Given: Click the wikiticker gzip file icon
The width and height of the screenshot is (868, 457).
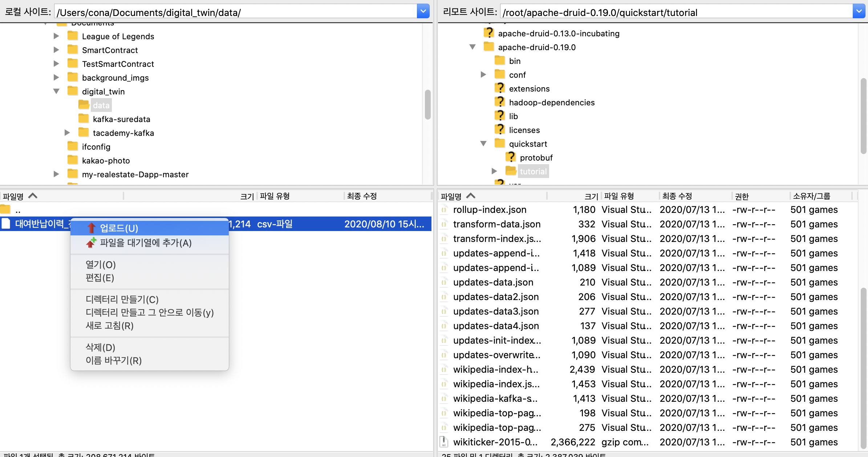Looking at the screenshot, I should click(443, 442).
